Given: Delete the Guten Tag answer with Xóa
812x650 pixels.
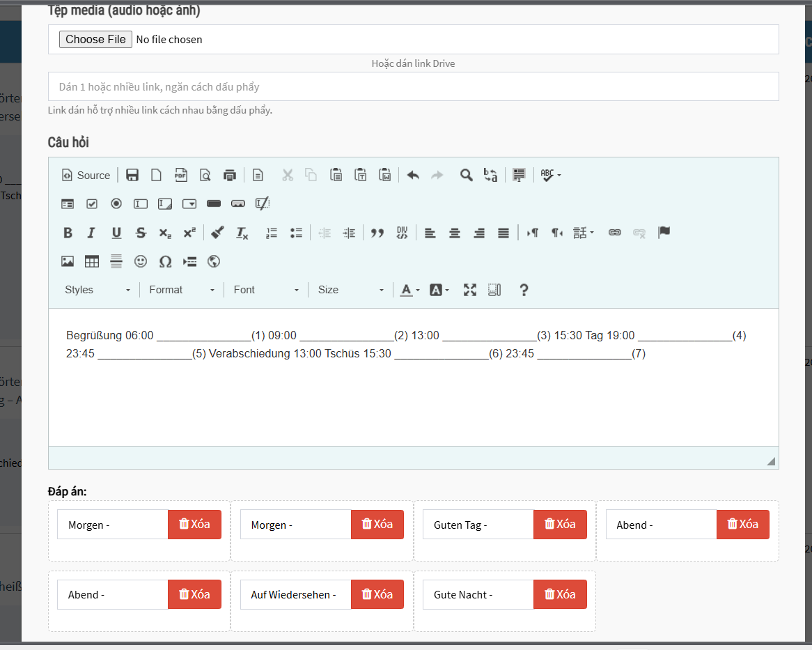Looking at the screenshot, I should [560, 524].
